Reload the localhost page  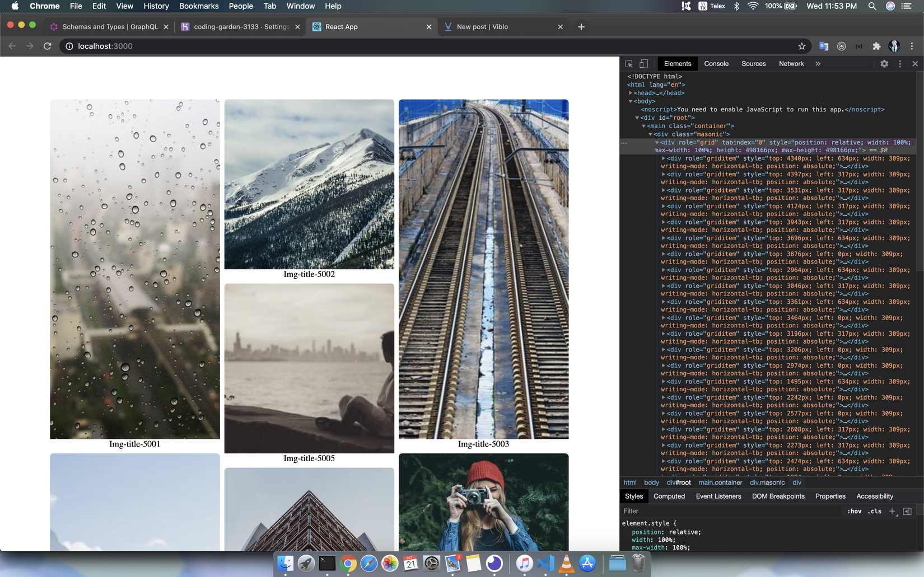click(x=48, y=46)
